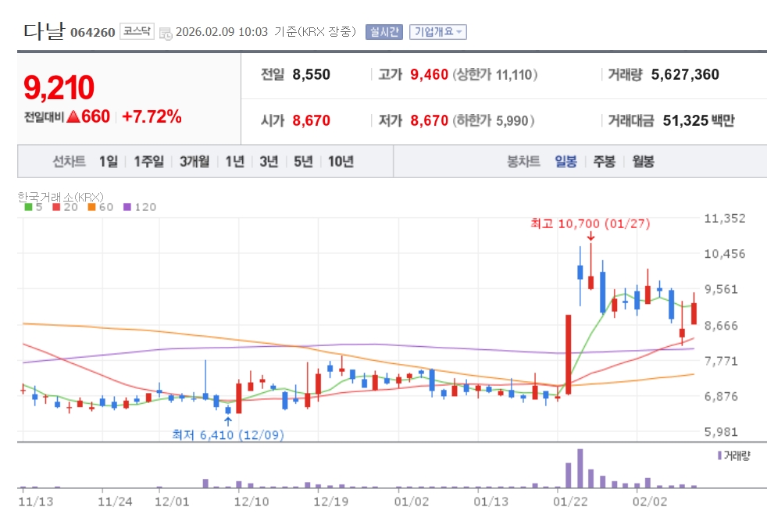The image size is (767, 532).
Task: Click the clock icon beside the date
Action: coord(166,34)
